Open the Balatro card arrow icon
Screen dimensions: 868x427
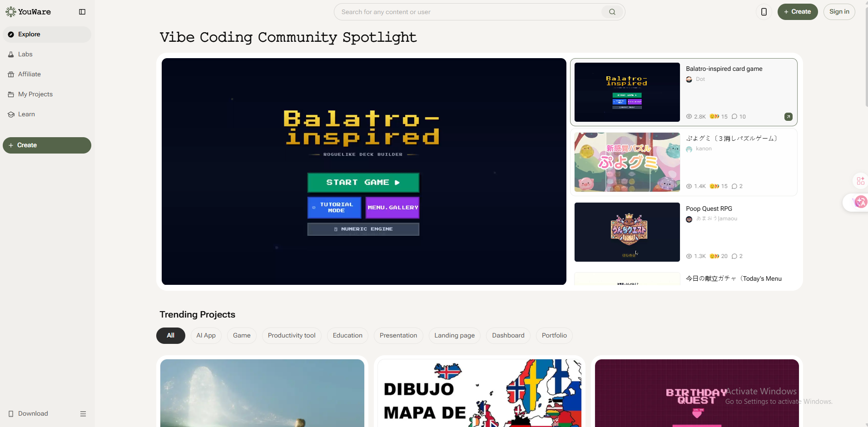pyautogui.click(x=789, y=117)
